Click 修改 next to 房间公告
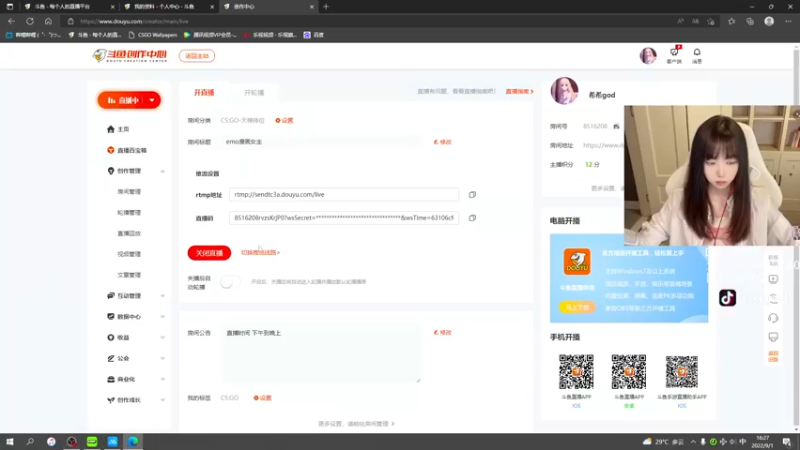Viewport: 800px width, 450px height. [x=442, y=333]
